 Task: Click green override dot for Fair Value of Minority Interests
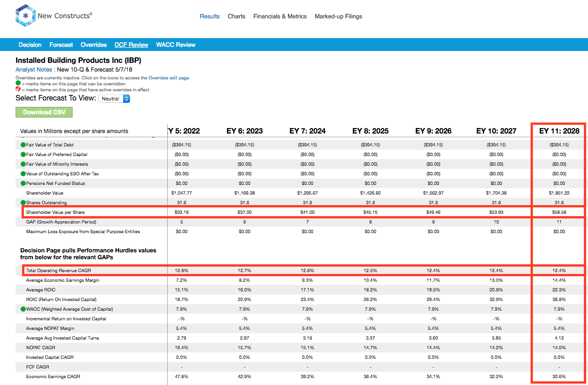23,164
